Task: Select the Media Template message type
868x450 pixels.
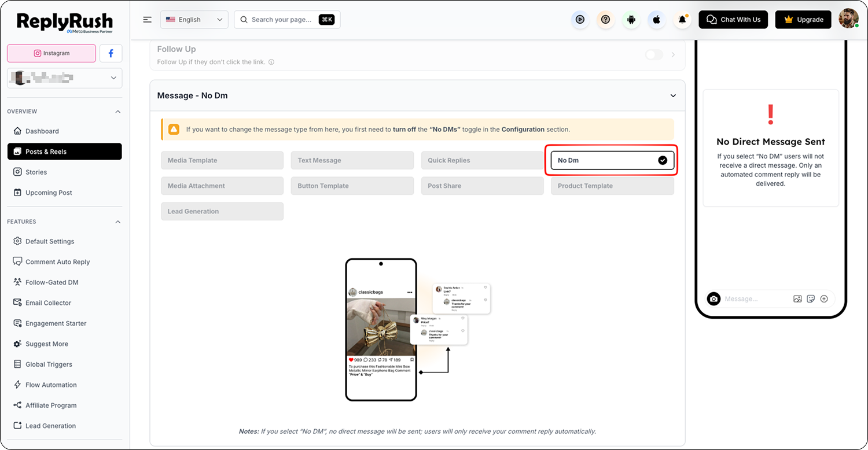Action: point(222,160)
